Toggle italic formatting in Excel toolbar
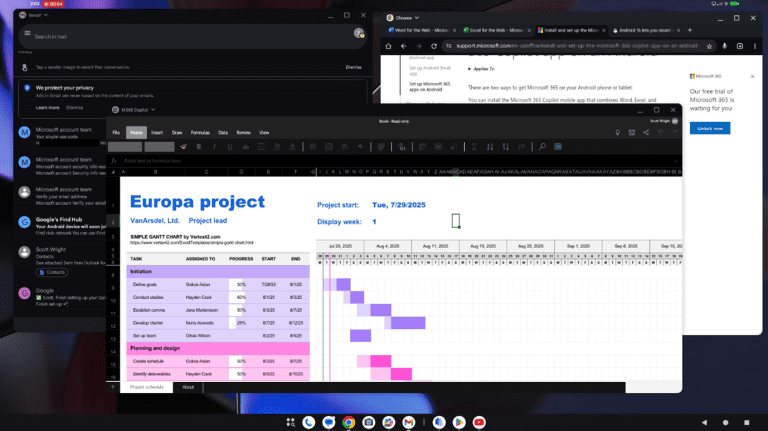This screenshot has width=768, height=431. [214, 146]
